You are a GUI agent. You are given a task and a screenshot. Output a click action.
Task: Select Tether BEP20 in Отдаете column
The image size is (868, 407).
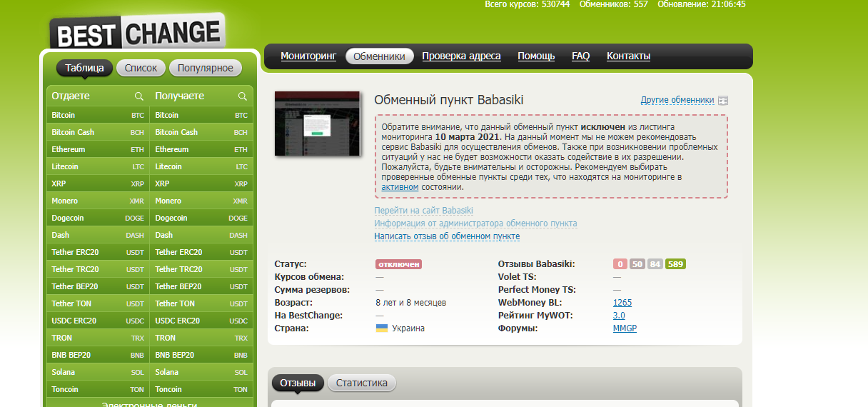[98, 286]
